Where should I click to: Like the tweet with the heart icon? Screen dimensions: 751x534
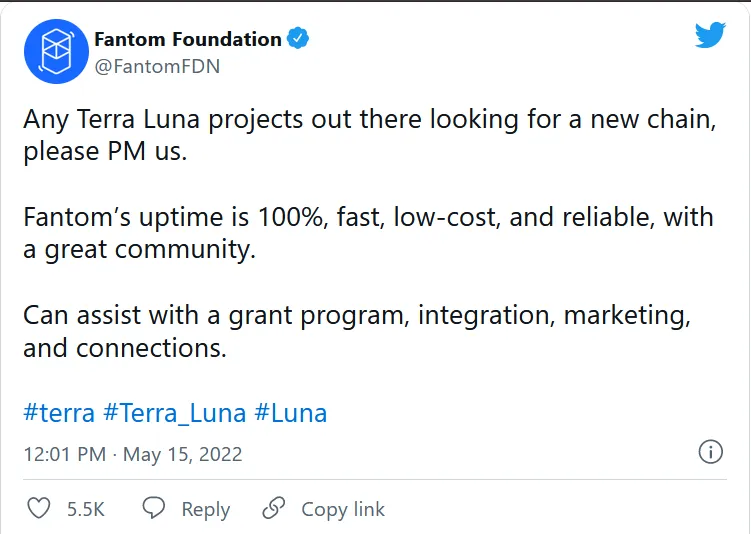tap(39, 508)
